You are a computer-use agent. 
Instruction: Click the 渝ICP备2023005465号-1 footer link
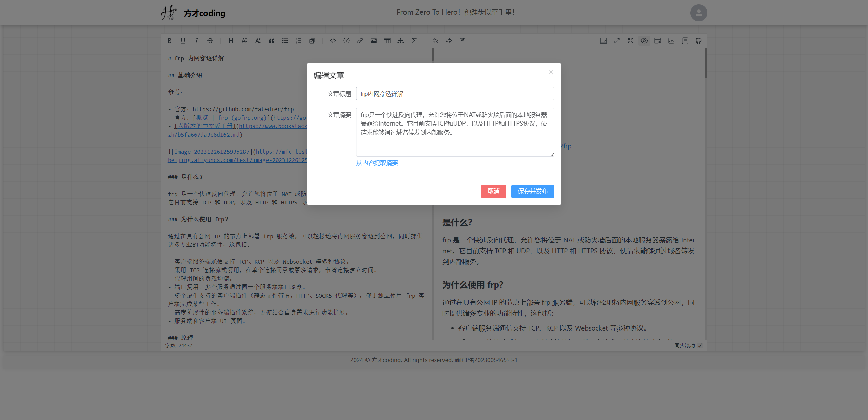tap(486, 360)
